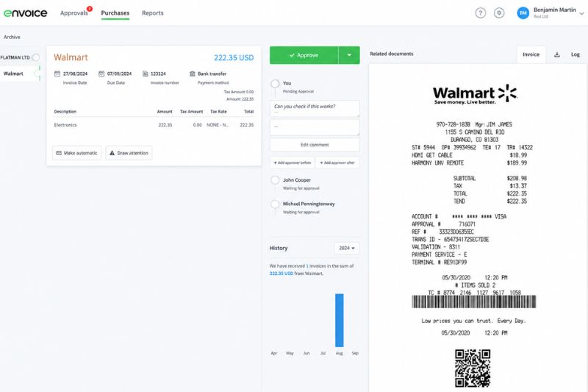Click the invoice number document icon
This screenshot has width=588, height=392.
pos(145,74)
